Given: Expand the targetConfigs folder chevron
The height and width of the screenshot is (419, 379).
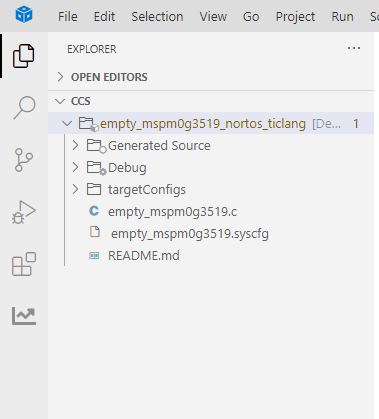Looking at the screenshot, I should 76,189.
